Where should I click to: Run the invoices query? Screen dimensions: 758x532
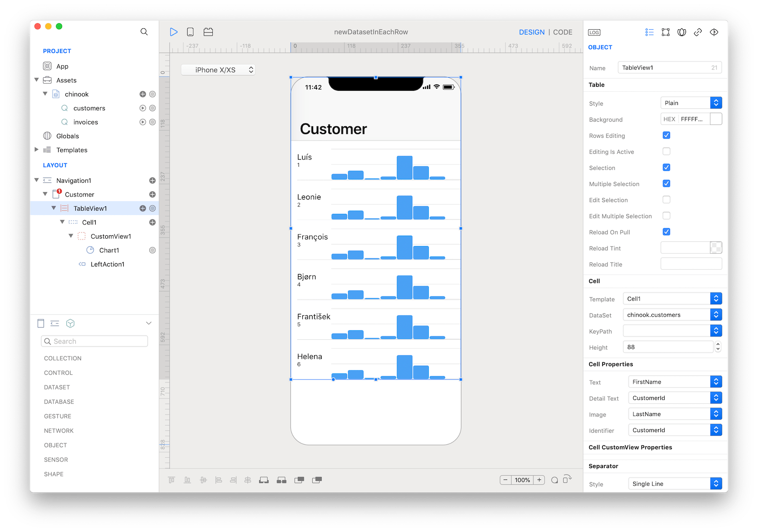(x=143, y=122)
